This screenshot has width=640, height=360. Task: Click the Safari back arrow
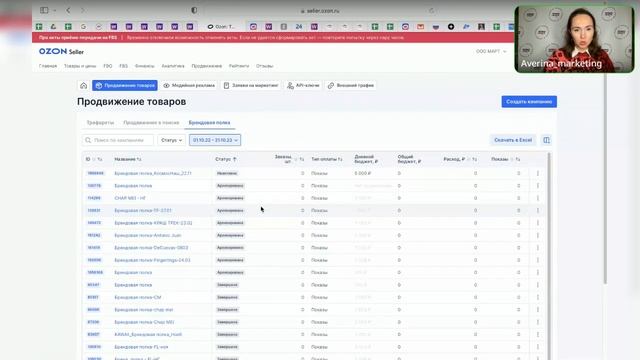68,10
